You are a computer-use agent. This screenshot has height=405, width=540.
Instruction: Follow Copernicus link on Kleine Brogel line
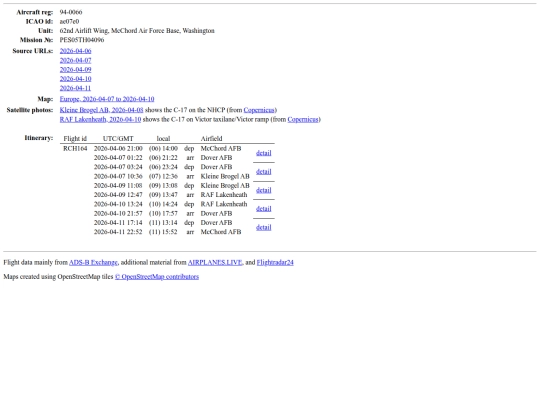coord(259,110)
